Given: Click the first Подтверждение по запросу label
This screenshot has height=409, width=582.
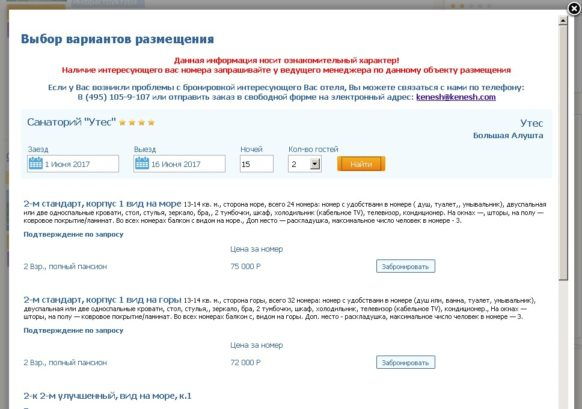Looking at the screenshot, I should pos(73,235).
